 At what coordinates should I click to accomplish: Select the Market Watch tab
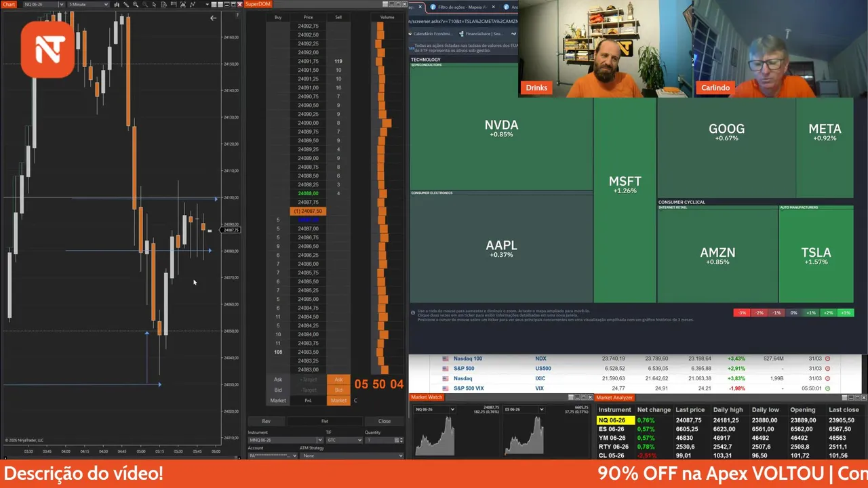[x=426, y=397]
